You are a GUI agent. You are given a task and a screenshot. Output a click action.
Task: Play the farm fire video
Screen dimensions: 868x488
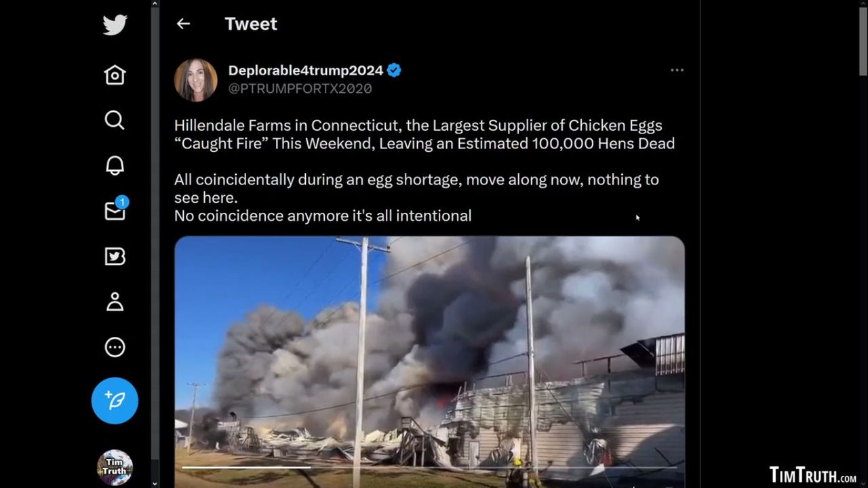tap(429, 361)
